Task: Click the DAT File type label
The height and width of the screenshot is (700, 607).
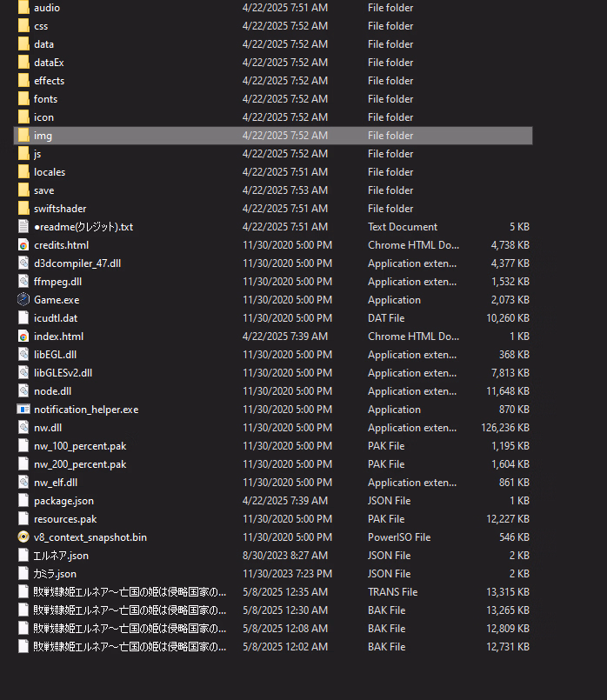Action: 386,318
